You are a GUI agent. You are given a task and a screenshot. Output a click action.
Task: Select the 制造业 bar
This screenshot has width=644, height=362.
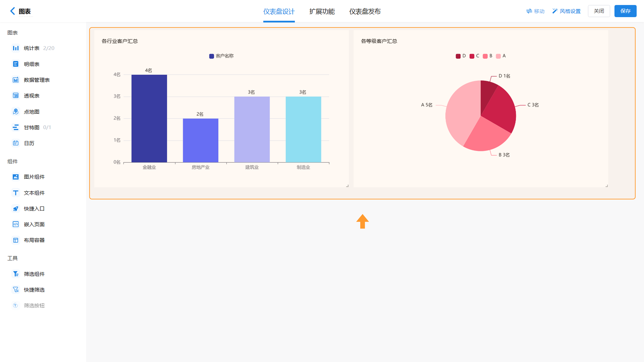coord(303,129)
